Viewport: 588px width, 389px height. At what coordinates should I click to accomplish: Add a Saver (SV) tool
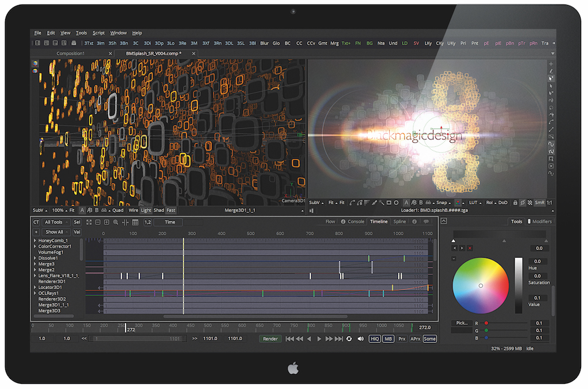[416, 43]
